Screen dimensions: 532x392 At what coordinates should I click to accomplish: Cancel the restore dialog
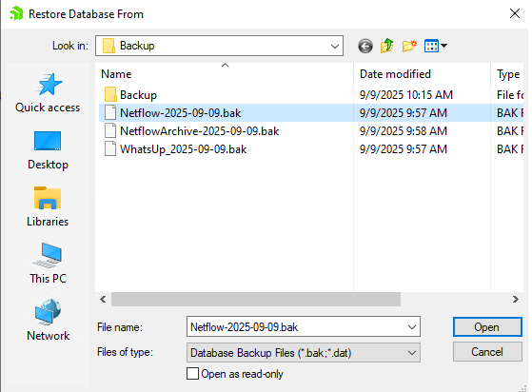pyautogui.click(x=487, y=352)
